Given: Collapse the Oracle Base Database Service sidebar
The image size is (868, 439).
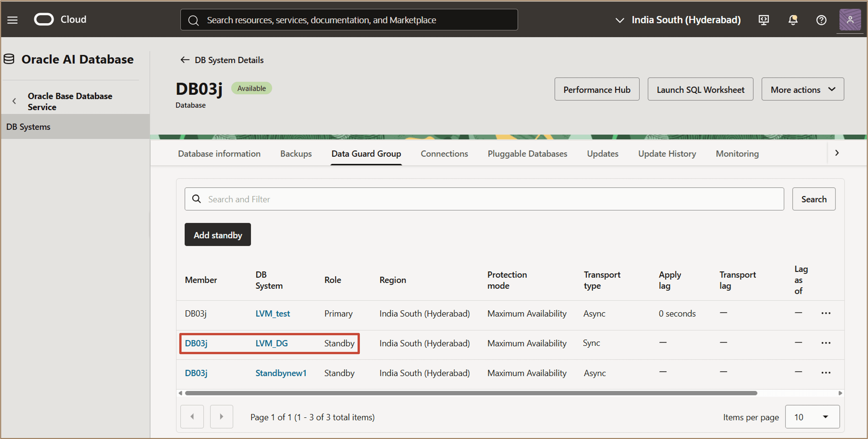Looking at the screenshot, I should tap(14, 101).
